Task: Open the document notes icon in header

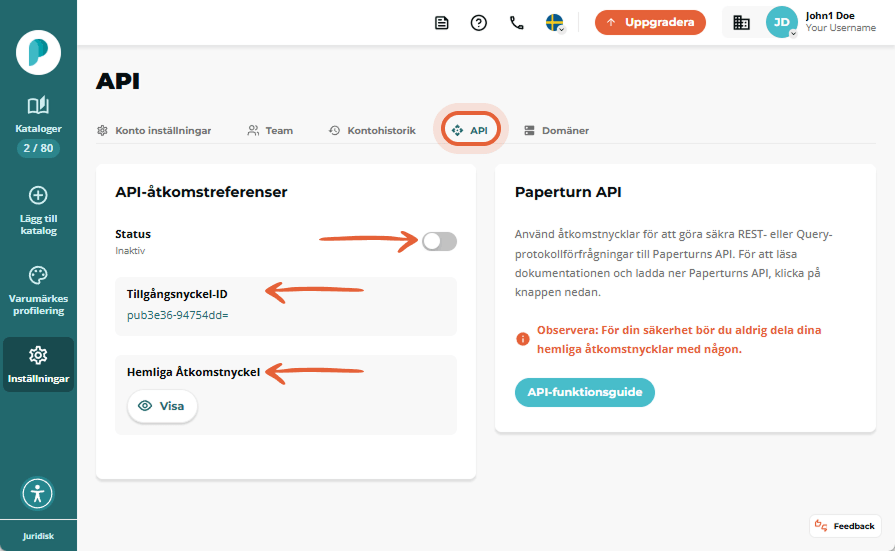Action: pyautogui.click(x=442, y=23)
